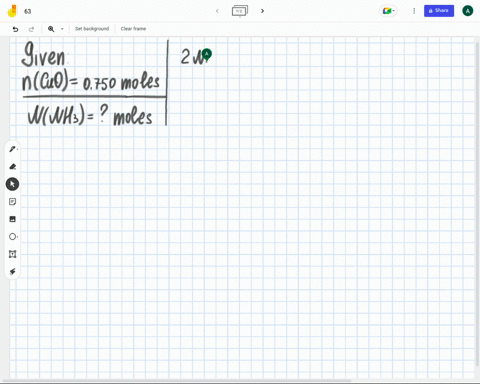Select the Pen tool
Image resolution: width=480 pixels, height=384 pixels.
[12, 149]
